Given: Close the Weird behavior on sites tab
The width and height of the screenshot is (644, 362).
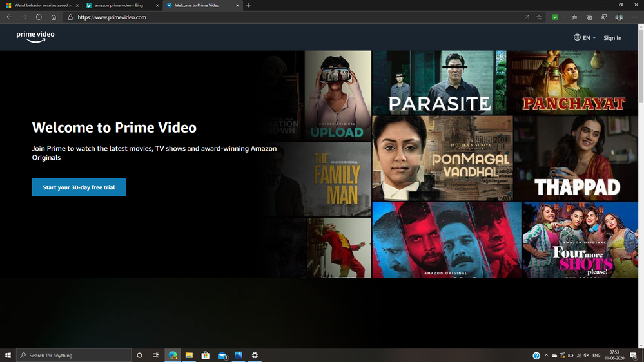Looking at the screenshot, I should (77, 5).
